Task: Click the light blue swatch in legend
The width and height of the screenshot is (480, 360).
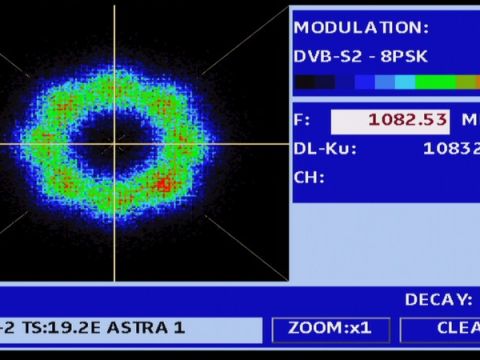Action: coord(385,82)
